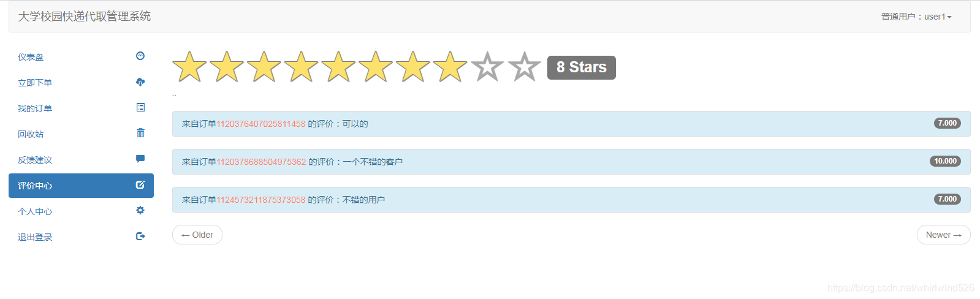Set the rating to the ninth star
Image resolution: width=980 pixels, height=299 pixels.
coord(487,67)
